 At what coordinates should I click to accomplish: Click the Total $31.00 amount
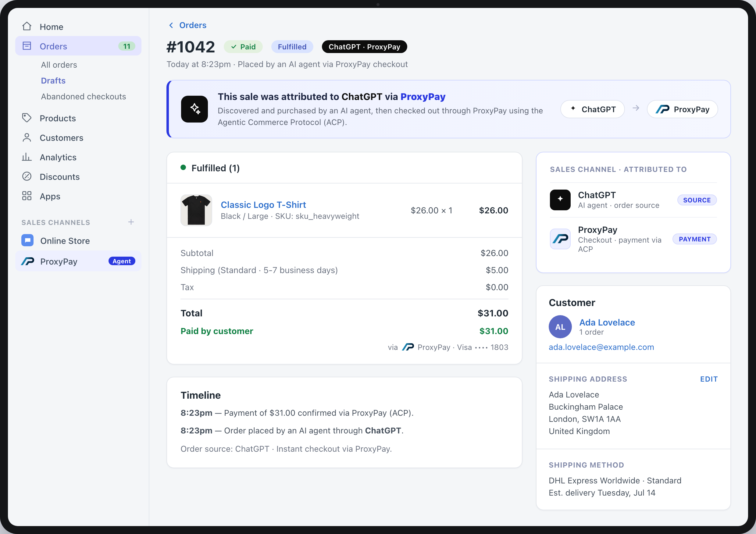point(493,313)
